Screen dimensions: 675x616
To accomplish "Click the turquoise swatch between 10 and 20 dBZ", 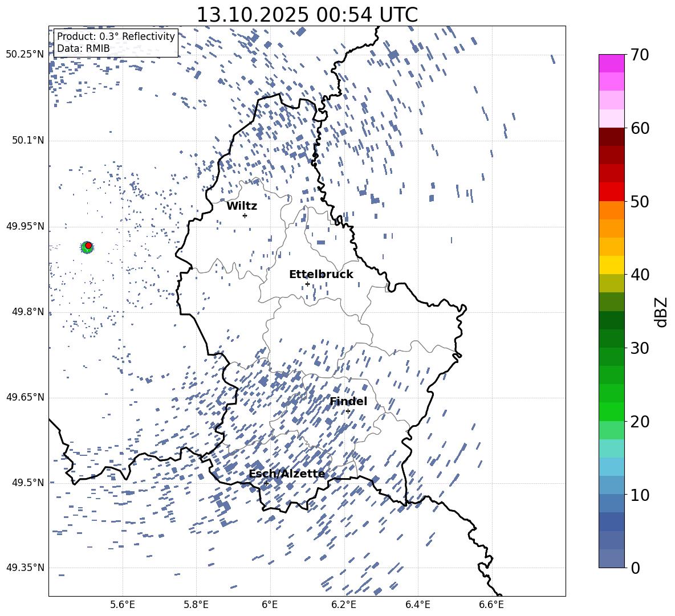I will pyautogui.click(x=612, y=448).
